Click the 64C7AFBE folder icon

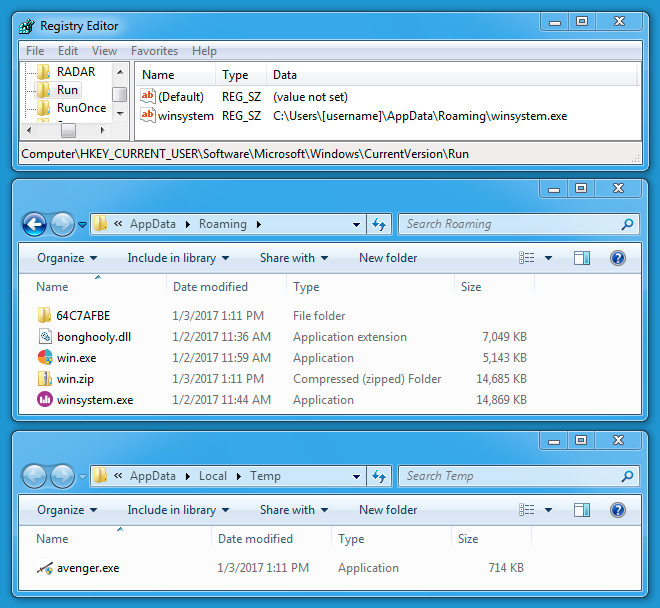click(44, 315)
